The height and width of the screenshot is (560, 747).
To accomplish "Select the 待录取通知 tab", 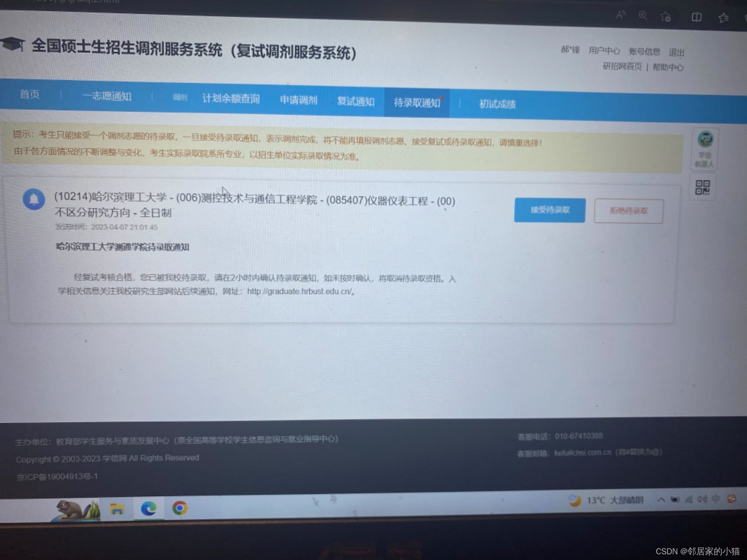I will tap(417, 103).
